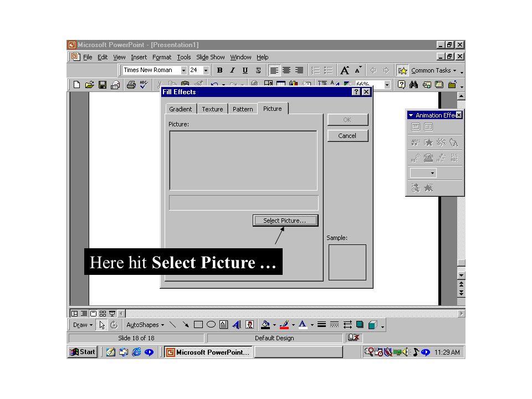Open the Format menu
The width and height of the screenshot is (532, 399).
162,57
